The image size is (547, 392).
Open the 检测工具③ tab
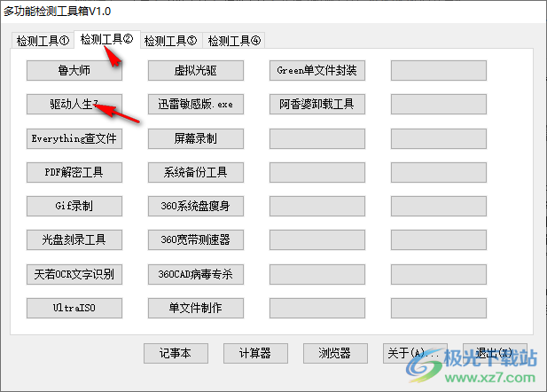click(x=170, y=41)
